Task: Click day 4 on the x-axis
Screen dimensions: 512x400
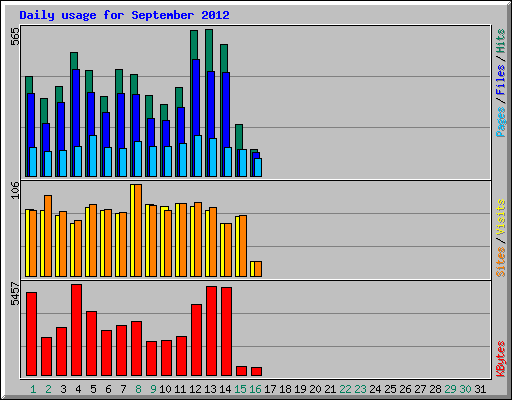Action: click(x=78, y=389)
